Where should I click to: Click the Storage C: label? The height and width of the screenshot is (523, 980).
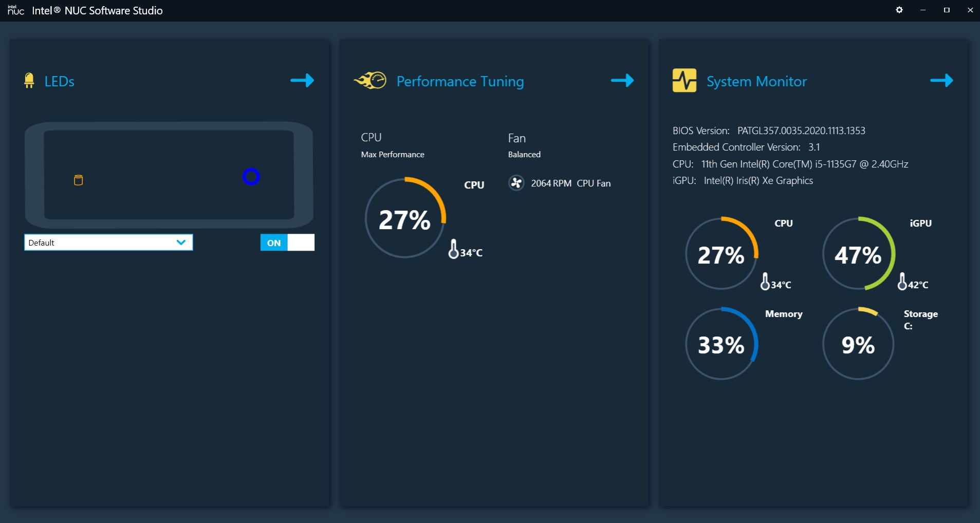coord(921,320)
